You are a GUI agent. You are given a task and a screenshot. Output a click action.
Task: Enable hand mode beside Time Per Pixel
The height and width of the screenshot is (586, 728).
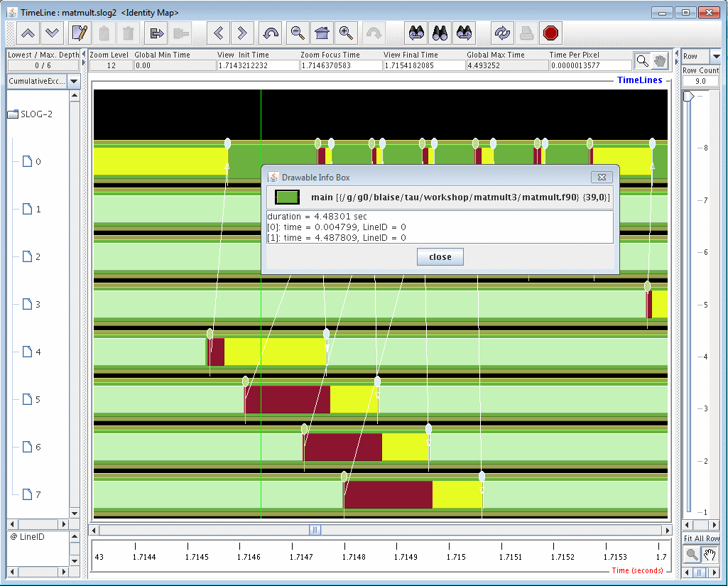coord(659,61)
